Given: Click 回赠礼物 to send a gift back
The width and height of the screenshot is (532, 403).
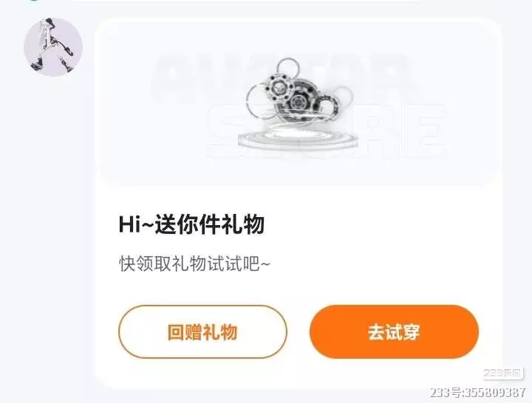Looking at the screenshot, I should pos(202,332).
